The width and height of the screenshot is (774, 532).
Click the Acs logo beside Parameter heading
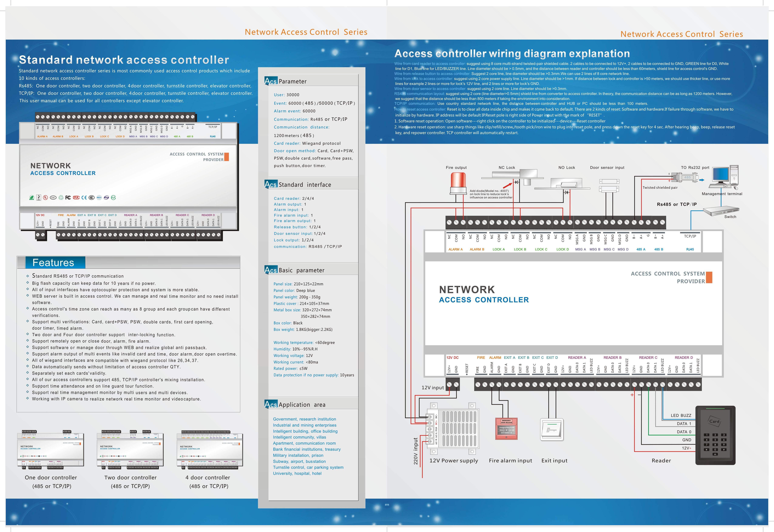tap(271, 81)
